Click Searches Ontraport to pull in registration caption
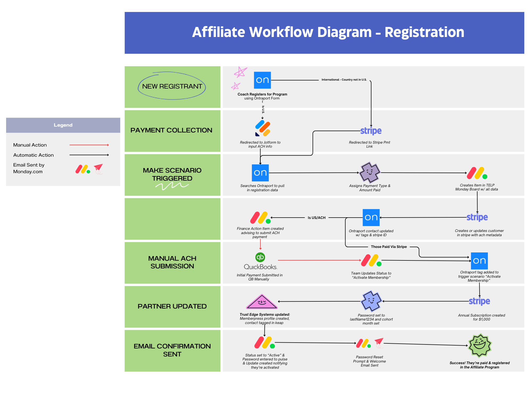 (x=262, y=188)
